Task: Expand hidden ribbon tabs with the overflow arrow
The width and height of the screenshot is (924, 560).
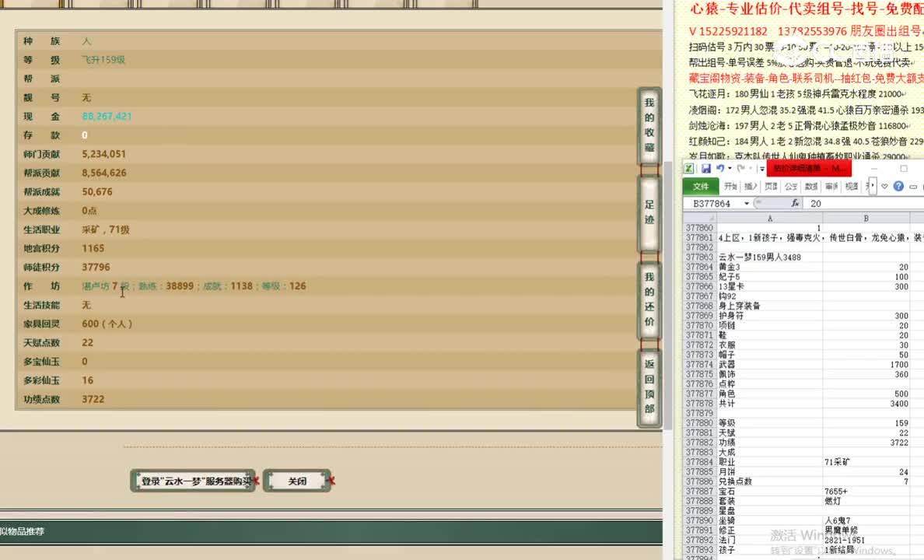Action: [872, 185]
